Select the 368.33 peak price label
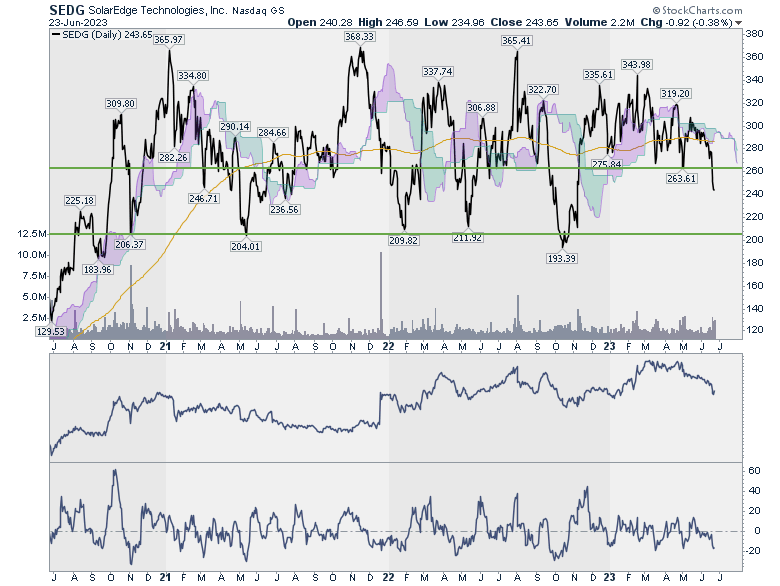Image resolution: width=780 pixels, height=586 pixels. tap(359, 36)
